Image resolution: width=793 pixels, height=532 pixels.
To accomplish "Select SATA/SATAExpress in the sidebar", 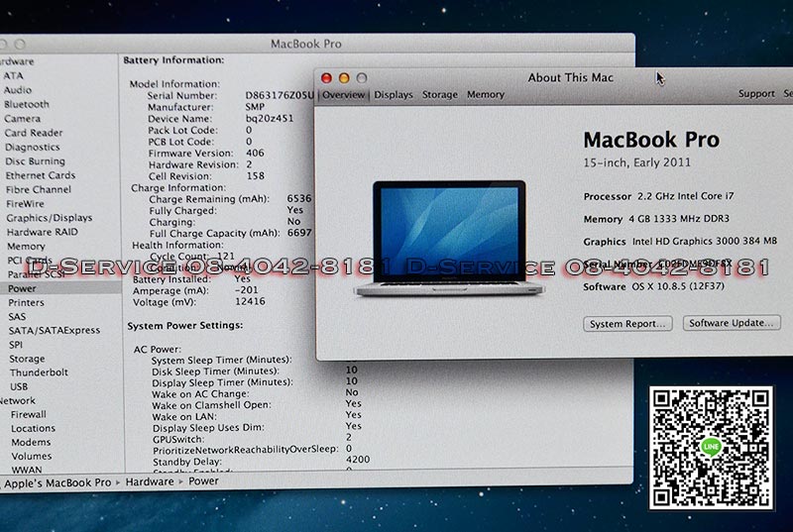I will [x=55, y=331].
